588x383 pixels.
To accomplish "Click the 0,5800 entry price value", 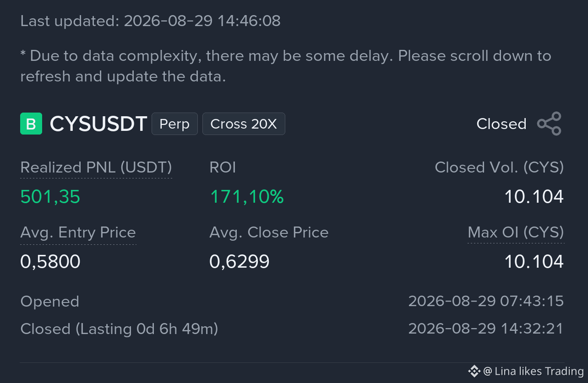I will pyautogui.click(x=50, y=262).
